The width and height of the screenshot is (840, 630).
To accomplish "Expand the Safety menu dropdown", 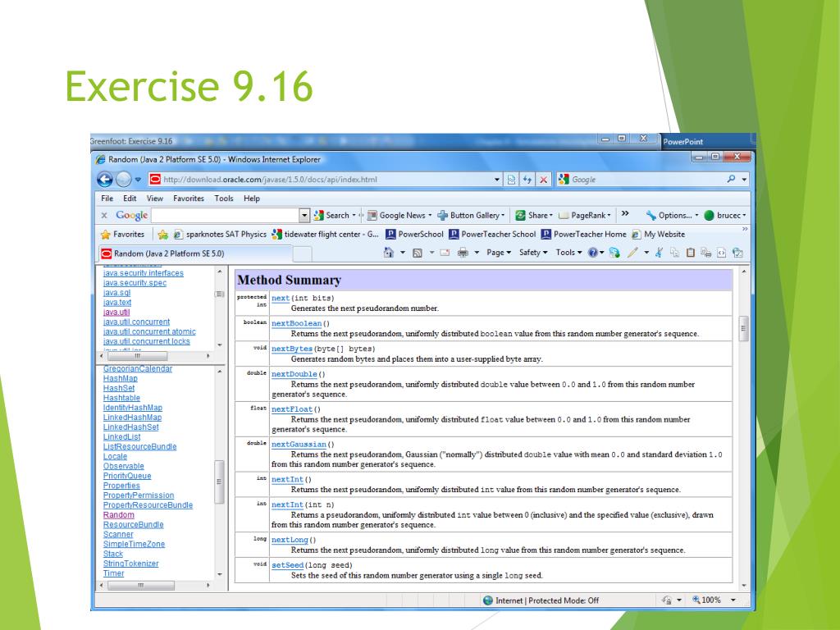I will tap(533, 253).
